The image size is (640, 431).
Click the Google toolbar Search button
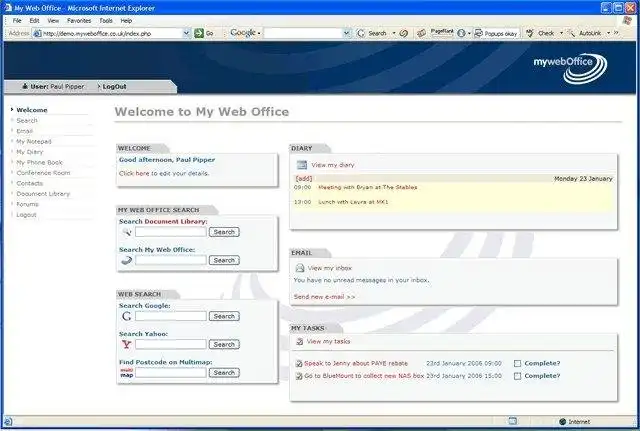(x=372, y=33)
